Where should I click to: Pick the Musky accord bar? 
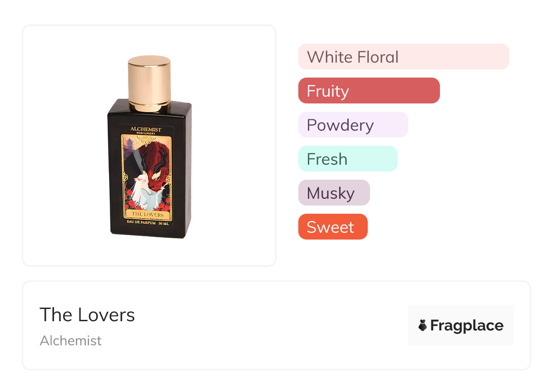pyautogui.click(x=334, y=193)
